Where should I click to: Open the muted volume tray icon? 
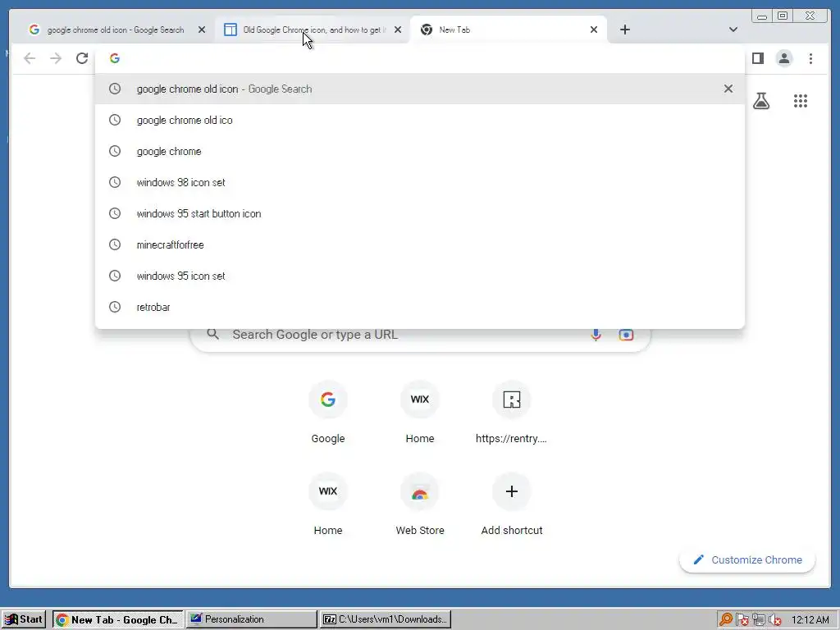(774, 620)
